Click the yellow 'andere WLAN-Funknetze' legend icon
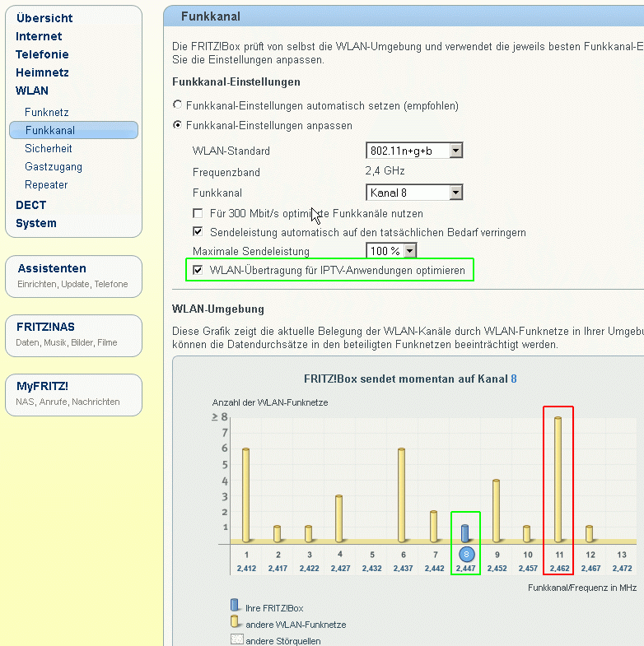Viewport: 644px width, 646px height. (234, 625)
